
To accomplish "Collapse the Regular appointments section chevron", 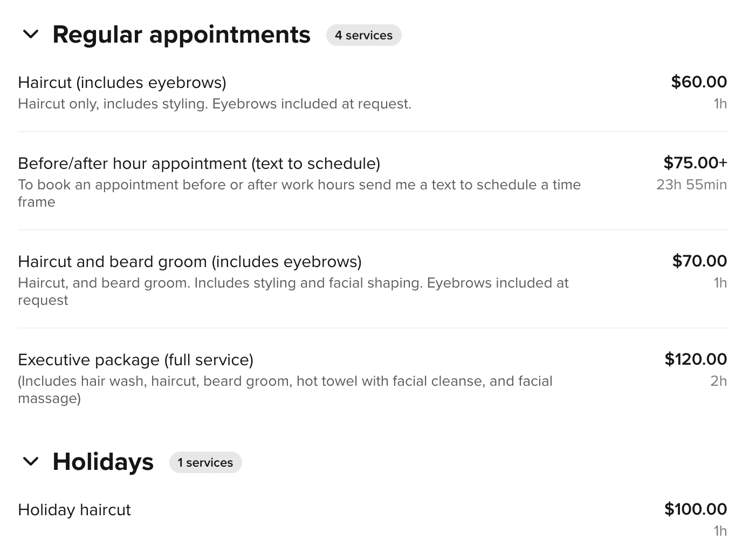I will click(31, 35).
